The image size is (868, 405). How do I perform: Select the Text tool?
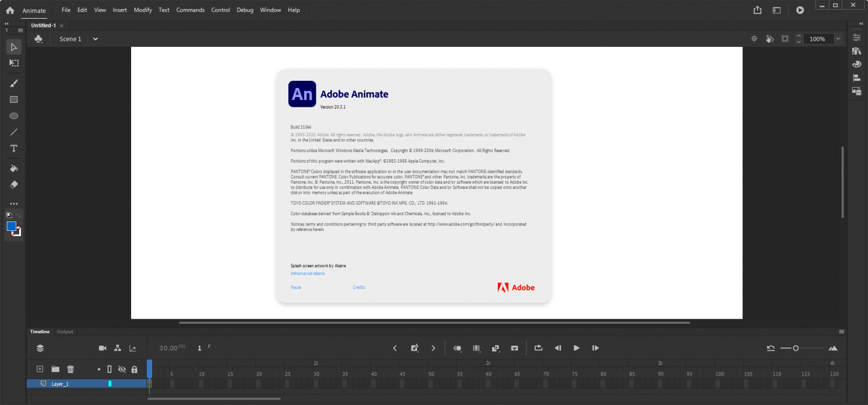(x=14, y=149)
